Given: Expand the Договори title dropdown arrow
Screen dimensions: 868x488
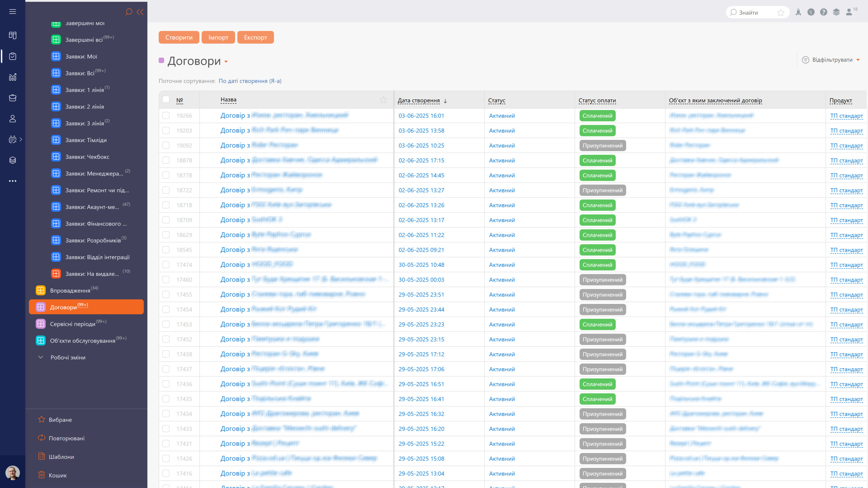Looking at the screenshot, I should coord(226,62).
